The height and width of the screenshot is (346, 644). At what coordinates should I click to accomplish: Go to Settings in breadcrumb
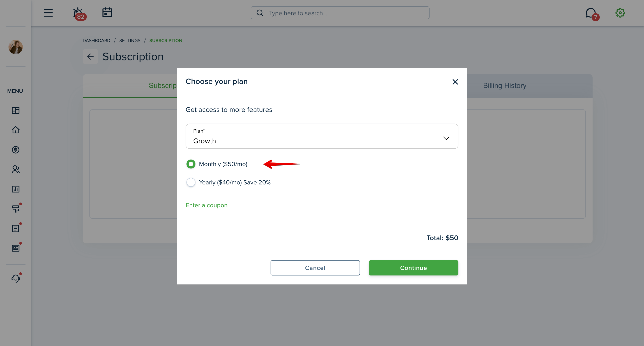point(130,41)
